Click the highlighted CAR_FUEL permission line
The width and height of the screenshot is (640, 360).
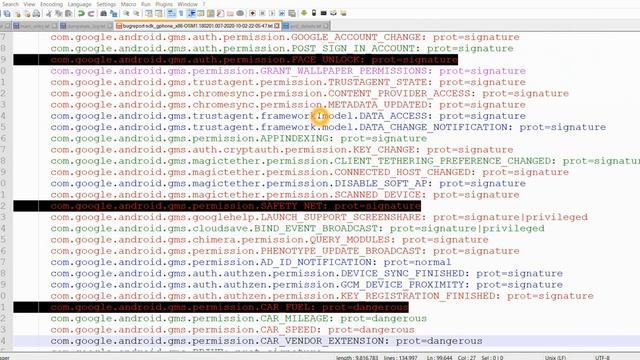click(211, 307)
